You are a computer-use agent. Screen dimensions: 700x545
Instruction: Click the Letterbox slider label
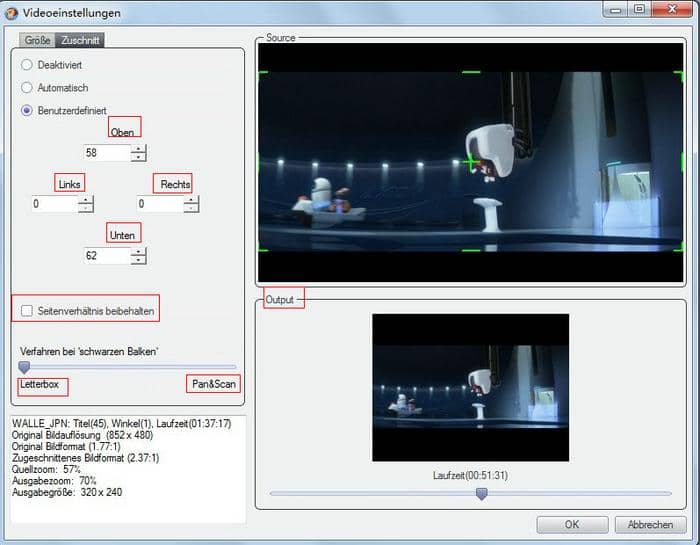pyautogui.click(x=39, y=384)
